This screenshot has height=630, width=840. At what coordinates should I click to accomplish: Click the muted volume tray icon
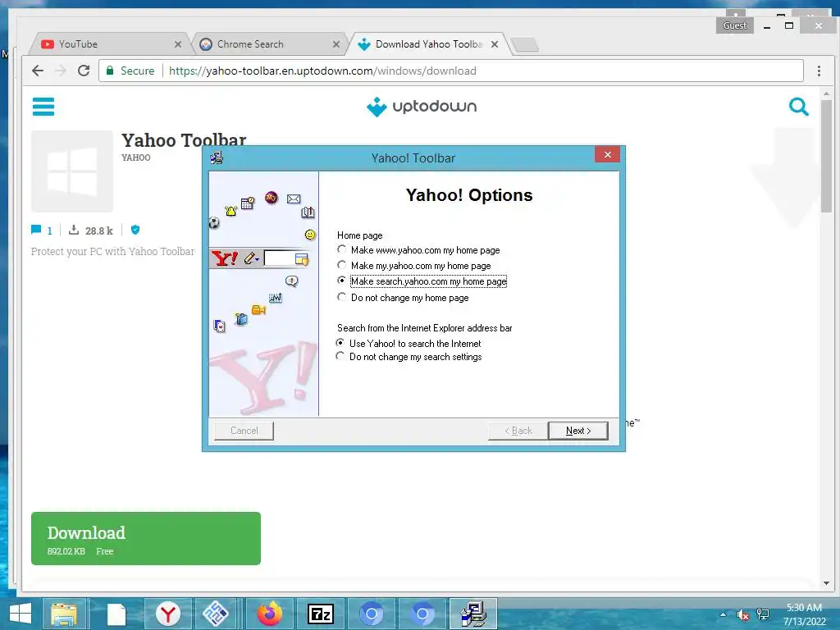742,614
